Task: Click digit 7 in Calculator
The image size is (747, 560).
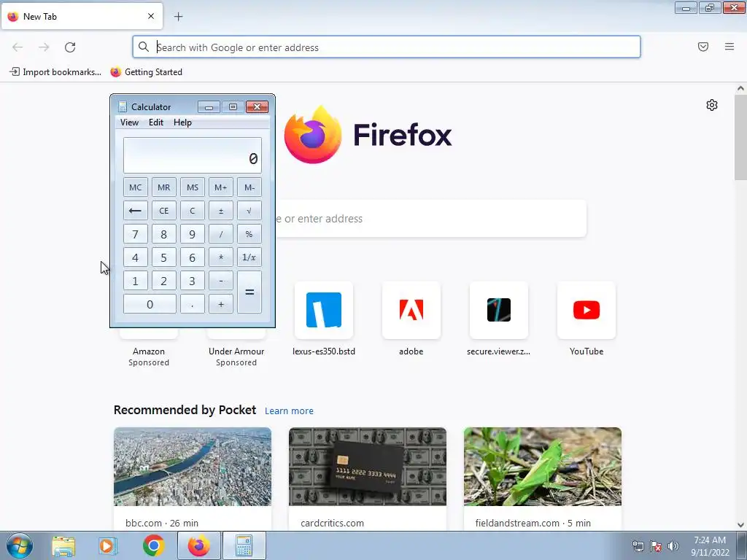Action: pyautogui.click(x=135, y=234)
